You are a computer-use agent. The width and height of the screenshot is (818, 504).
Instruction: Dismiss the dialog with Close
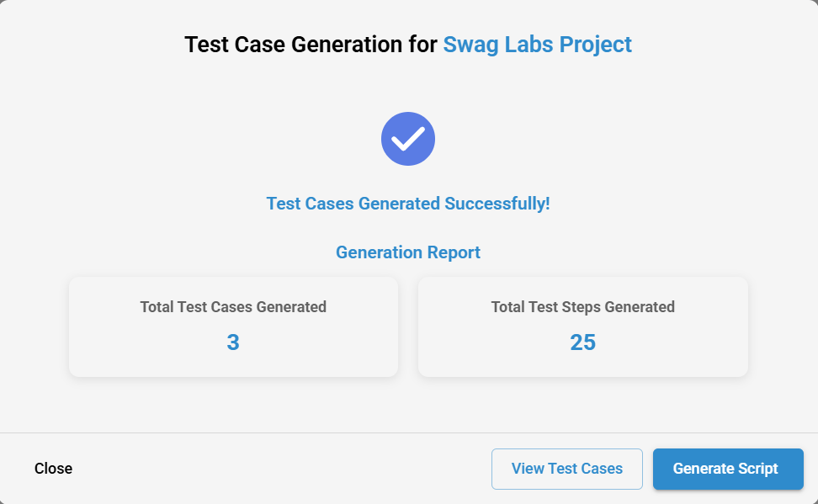(53, 469)
